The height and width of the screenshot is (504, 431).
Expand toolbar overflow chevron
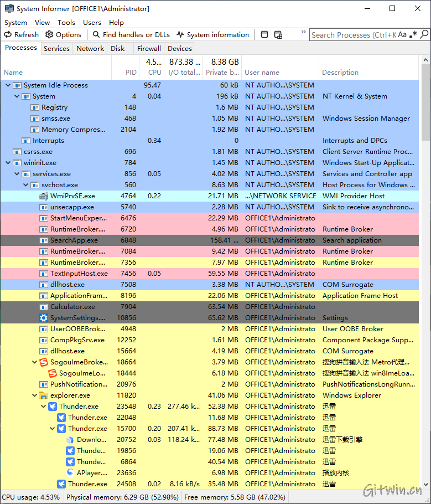[x=304, y=32]
